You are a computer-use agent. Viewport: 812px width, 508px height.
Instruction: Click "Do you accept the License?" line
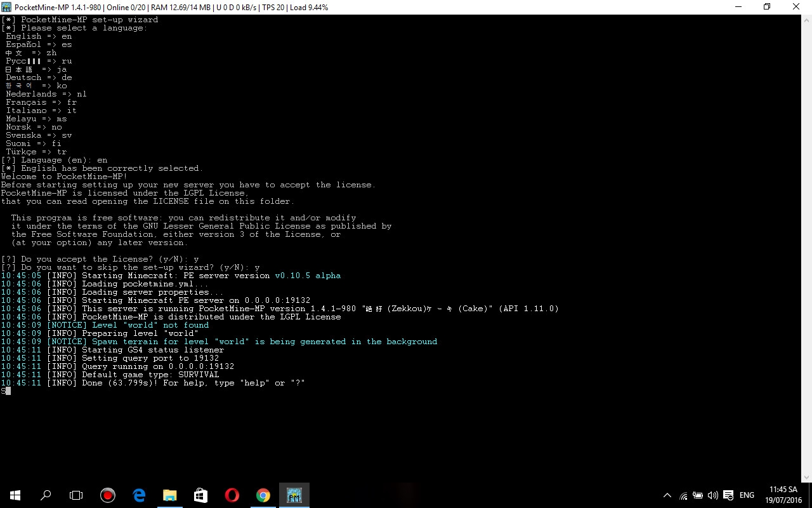100,259
